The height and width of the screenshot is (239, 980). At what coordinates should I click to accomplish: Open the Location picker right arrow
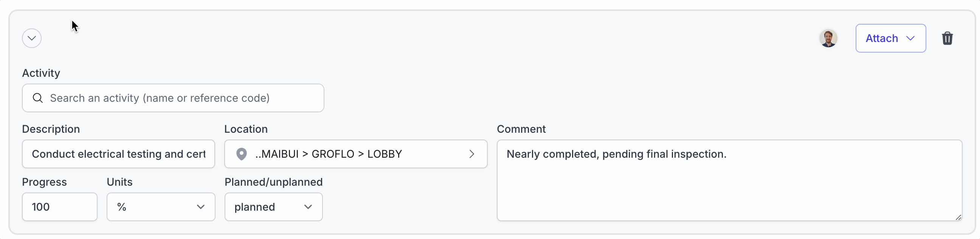point(472,154)
